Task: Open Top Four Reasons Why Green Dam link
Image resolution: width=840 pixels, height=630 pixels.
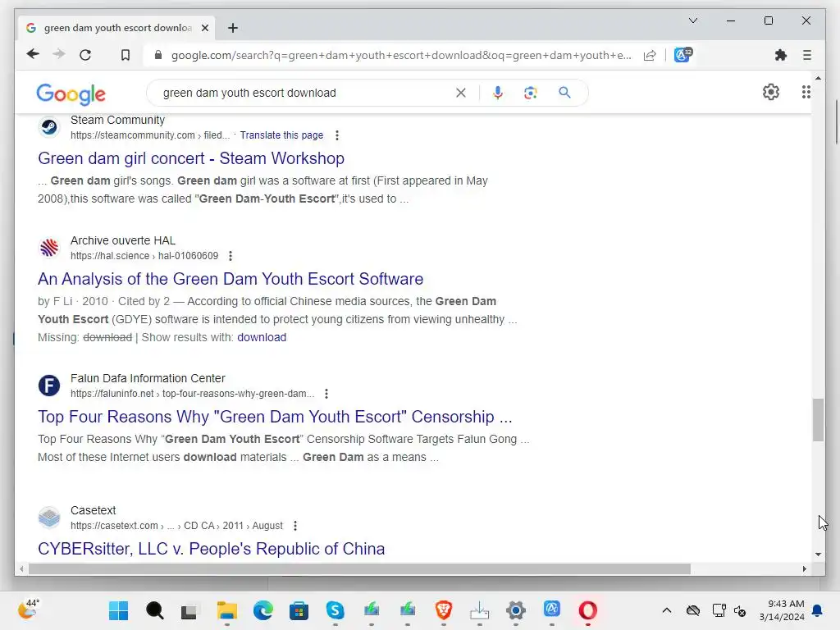Action: 275,417
